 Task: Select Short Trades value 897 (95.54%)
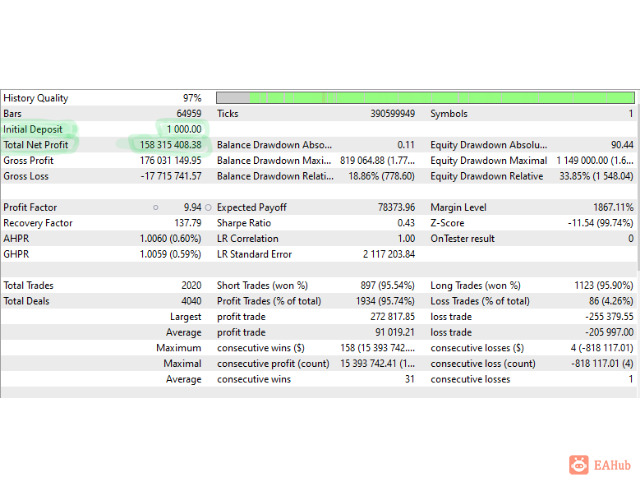[388, 285]
